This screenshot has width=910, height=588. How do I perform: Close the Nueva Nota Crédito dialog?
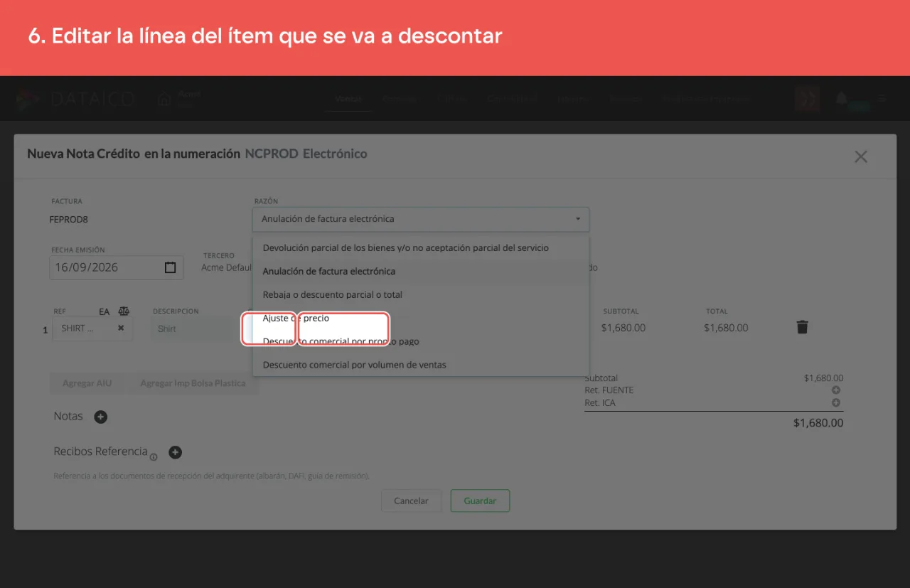[x=861, y=157]
